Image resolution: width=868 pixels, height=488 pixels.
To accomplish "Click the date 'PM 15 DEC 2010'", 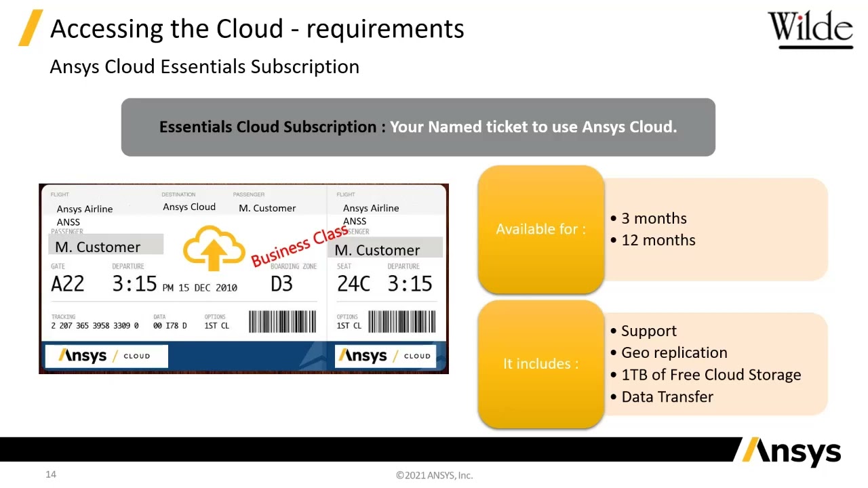I will (200, 288).
